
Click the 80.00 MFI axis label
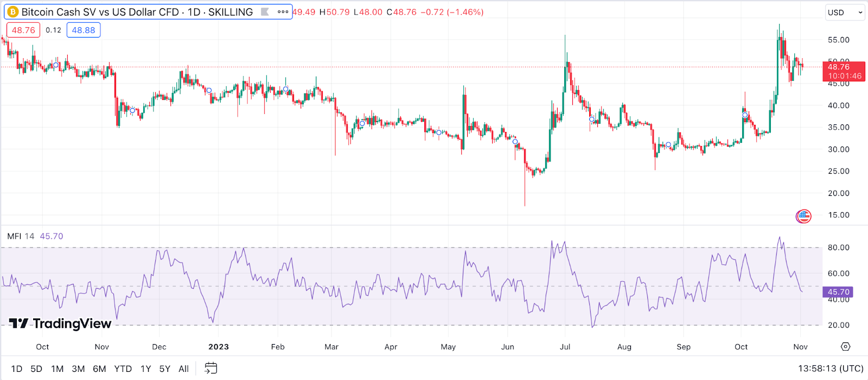click(838, 248)
